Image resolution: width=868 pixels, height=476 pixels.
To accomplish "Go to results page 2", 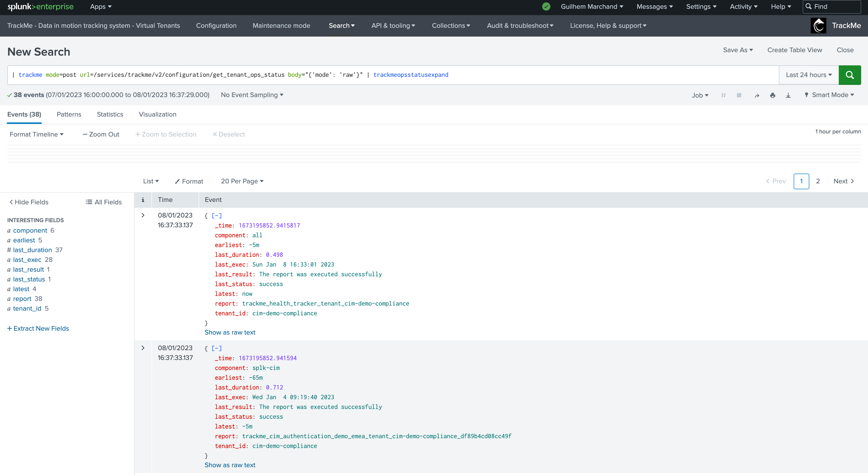I will point(818,181).
